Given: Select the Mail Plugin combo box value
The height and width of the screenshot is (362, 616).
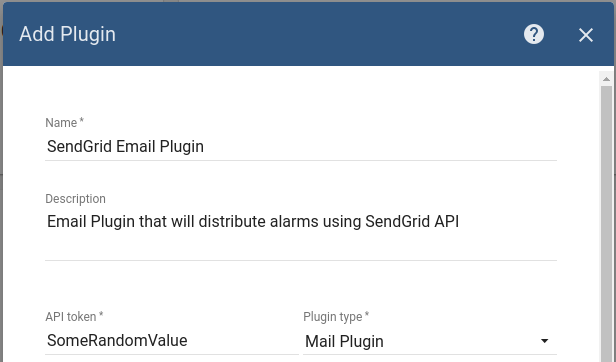Looking at the screenshot, I should click(430, 341).
